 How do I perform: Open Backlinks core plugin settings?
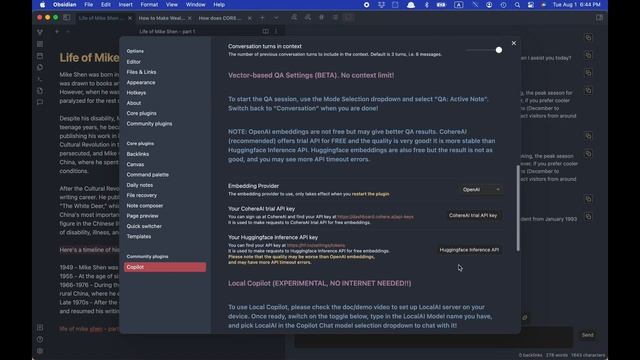click(138, 154)
